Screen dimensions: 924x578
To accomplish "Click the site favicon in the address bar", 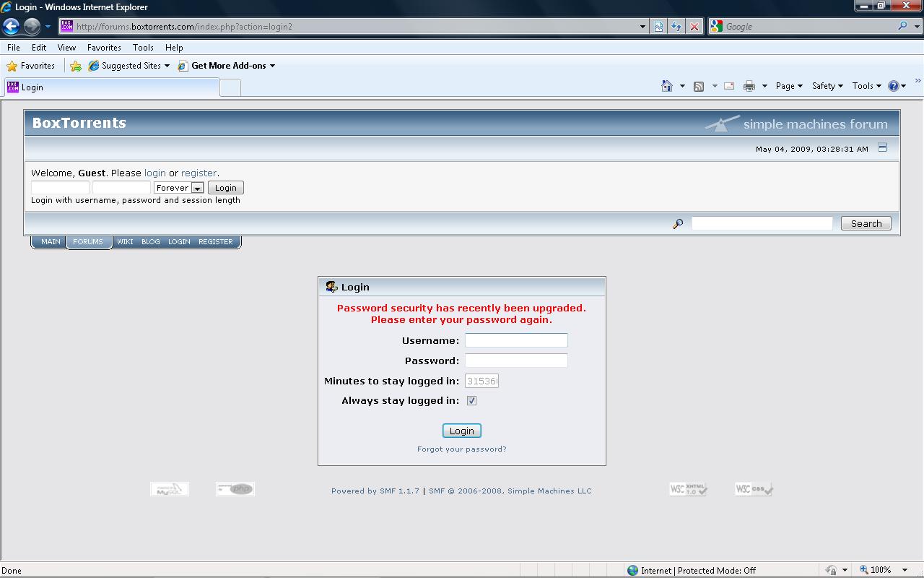I will [x=67, y=26].
